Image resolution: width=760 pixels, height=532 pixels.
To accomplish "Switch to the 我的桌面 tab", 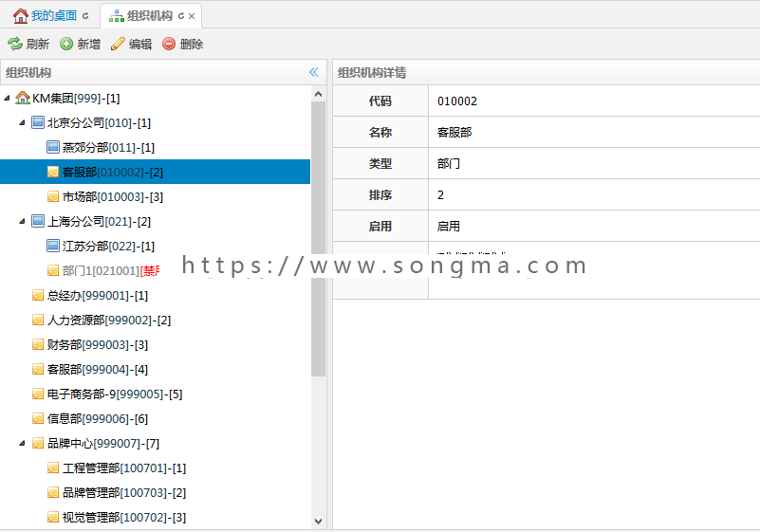I will click(x=54, y=16).
